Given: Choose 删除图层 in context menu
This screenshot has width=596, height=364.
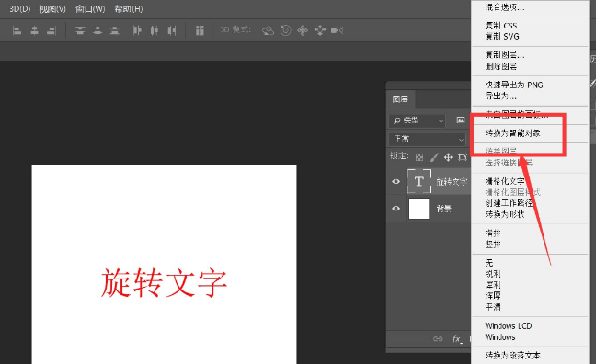Looking at the screenshot, I should point(501,66).
